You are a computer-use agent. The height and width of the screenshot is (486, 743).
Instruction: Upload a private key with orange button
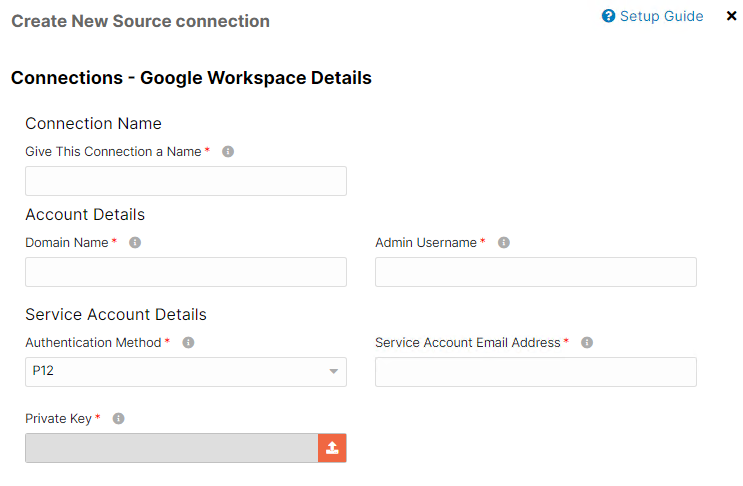pos(332,448)
